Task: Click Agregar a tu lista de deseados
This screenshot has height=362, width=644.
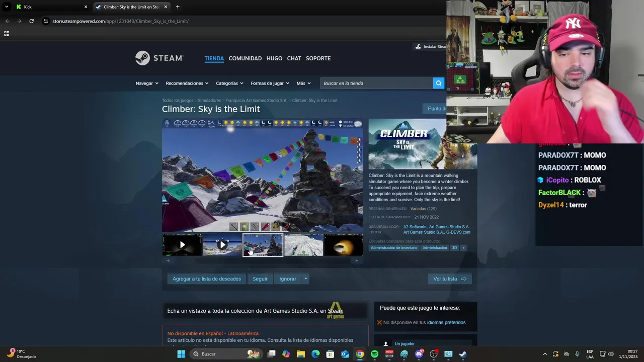Action: [x=207, y=279]
